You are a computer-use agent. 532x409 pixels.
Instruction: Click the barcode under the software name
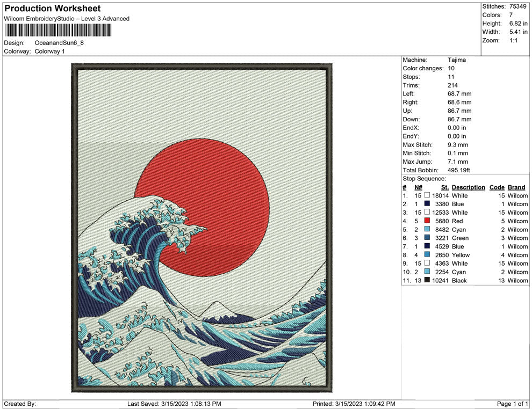point(58,30)
